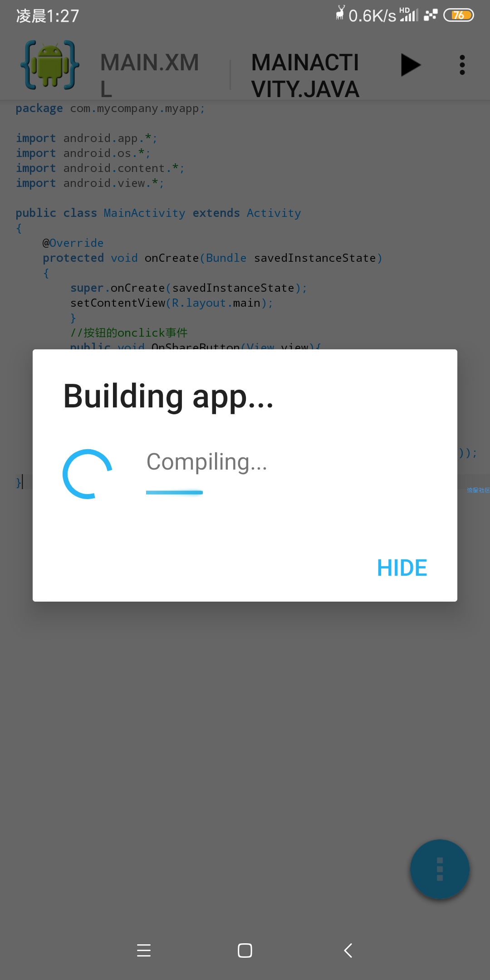Go back with the navigation arrow
Screen dimensions: 490x980
(x=348, y=950)
